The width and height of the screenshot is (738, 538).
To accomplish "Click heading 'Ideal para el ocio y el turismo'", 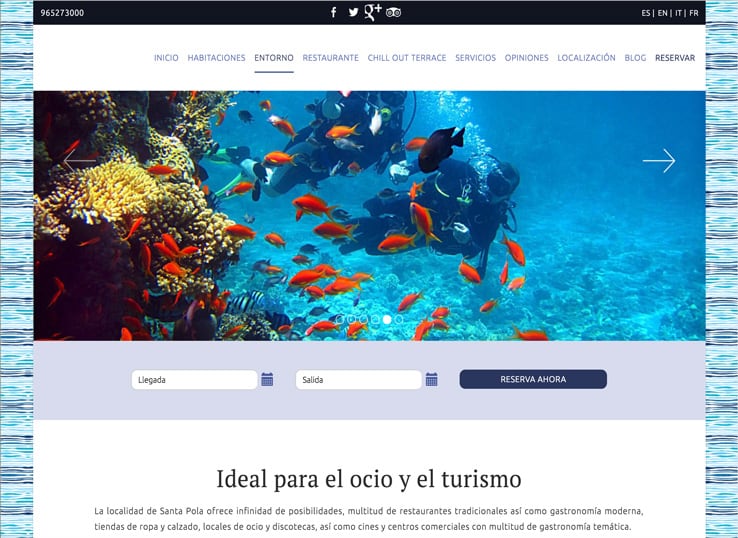I will [369, 479].
